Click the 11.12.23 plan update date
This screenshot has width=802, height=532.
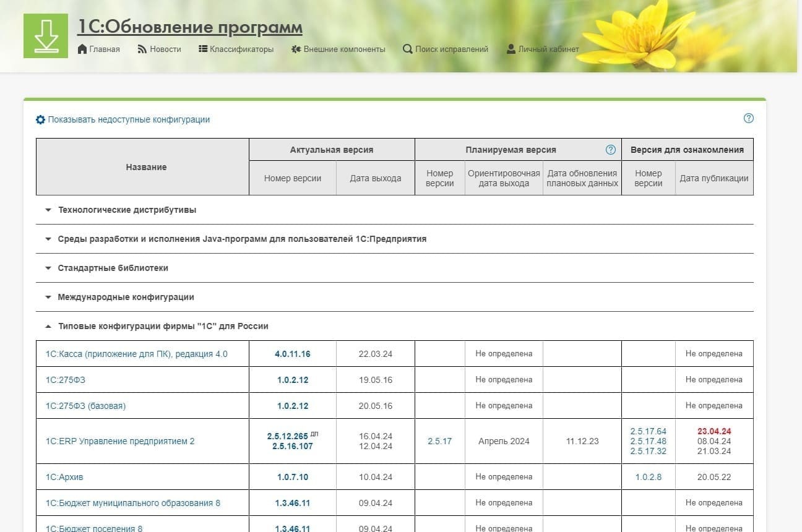(582, 441)
